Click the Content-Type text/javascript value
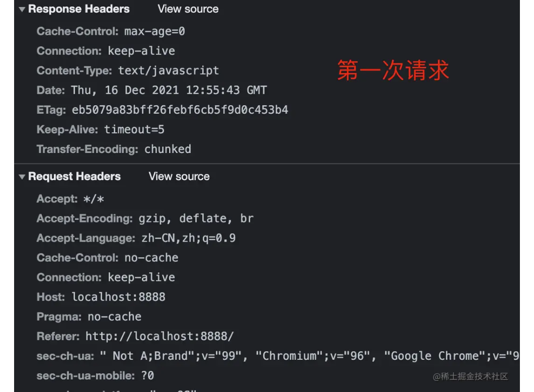The width and height of the screenshot is (534, 392). (x=168, y=71)
